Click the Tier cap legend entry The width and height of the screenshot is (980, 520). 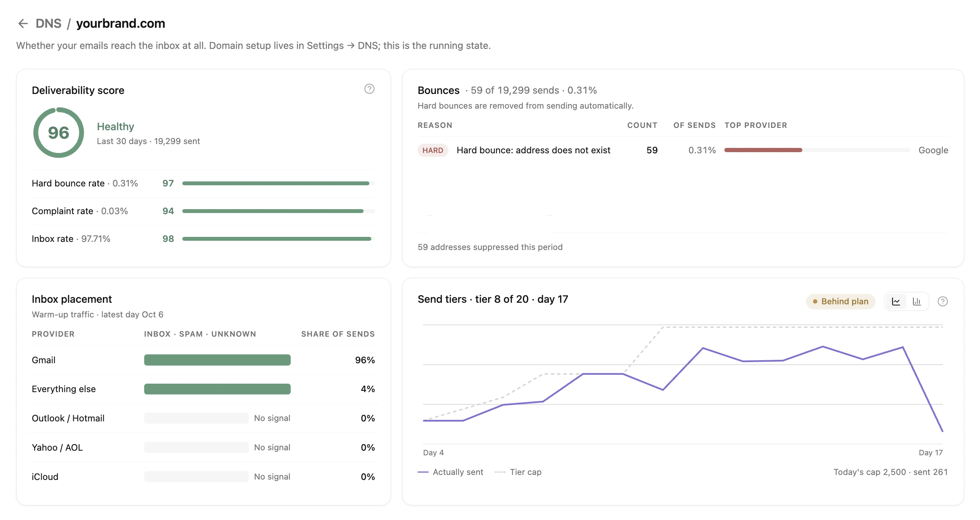518,472
